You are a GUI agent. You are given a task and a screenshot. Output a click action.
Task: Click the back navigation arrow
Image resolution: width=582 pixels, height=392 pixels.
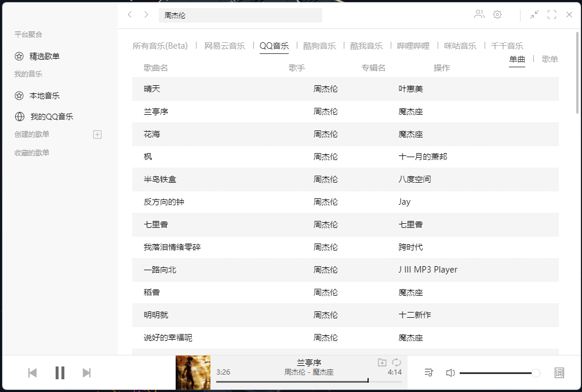[x=130, y=14]
